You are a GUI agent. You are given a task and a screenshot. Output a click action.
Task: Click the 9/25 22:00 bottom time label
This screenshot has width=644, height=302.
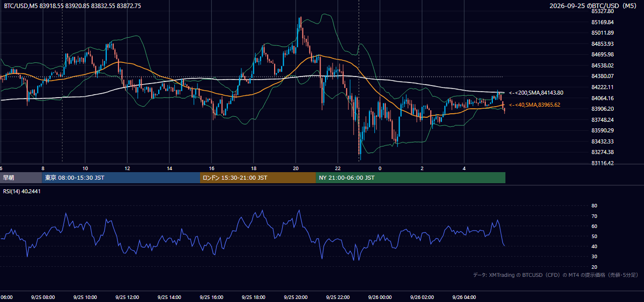tap(338, 297)
